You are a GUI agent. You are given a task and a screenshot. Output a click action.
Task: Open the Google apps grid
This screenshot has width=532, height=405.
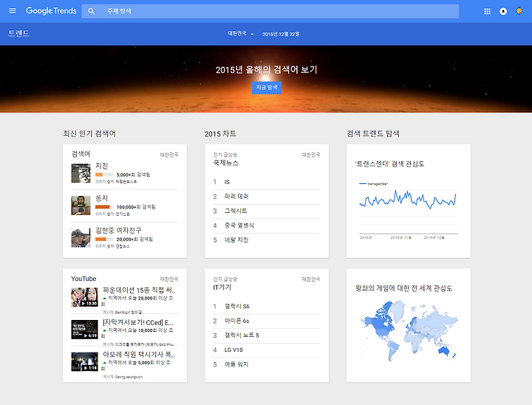(487, 11)
